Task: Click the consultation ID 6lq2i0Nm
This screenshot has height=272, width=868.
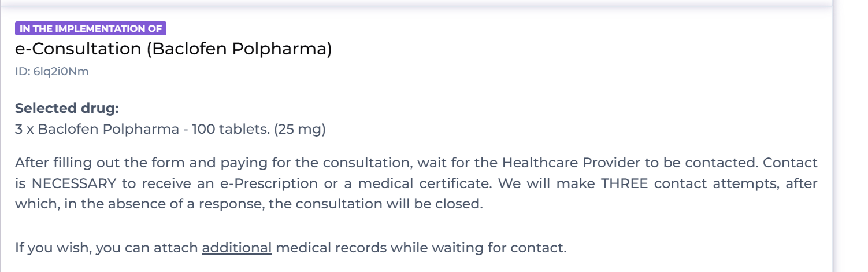Action: pyautogui.click(x=52, y=72)
